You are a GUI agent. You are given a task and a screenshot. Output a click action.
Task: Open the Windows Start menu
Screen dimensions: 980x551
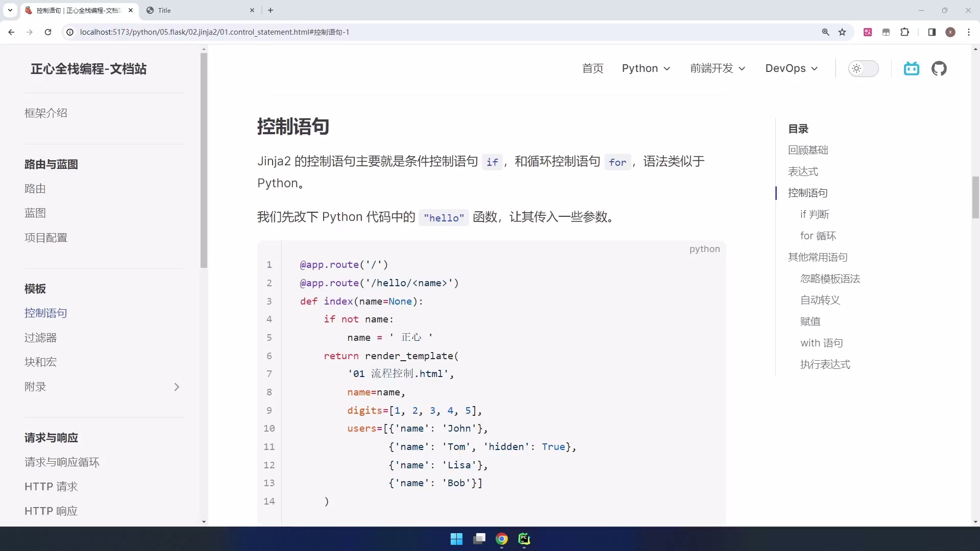point(456,539)
